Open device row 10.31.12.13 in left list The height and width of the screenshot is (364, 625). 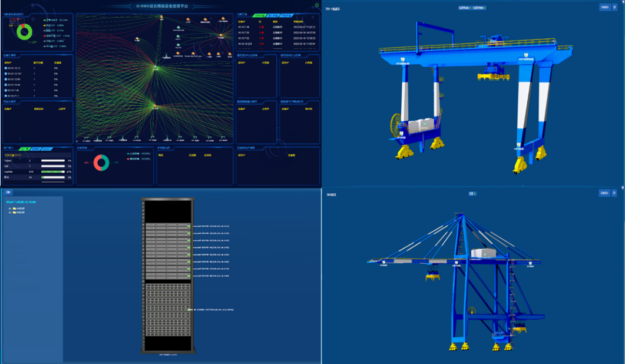point(13,68)
